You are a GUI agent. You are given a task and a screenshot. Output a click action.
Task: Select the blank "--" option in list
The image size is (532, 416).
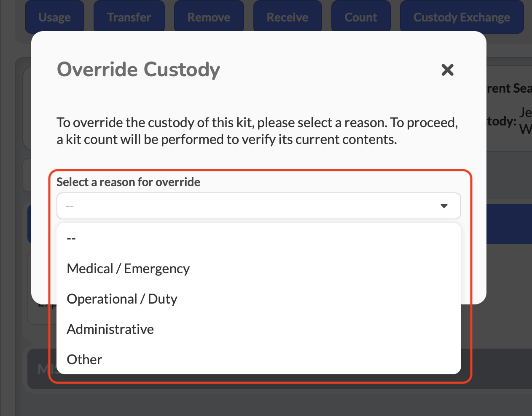(71, 238)
